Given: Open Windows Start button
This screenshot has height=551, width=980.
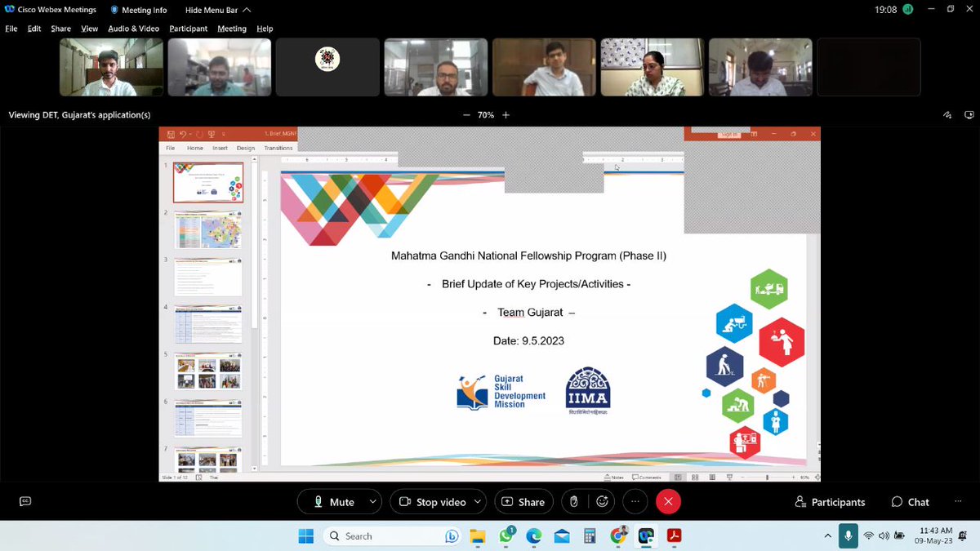Looking at the screenshot, I should (306, 536).
